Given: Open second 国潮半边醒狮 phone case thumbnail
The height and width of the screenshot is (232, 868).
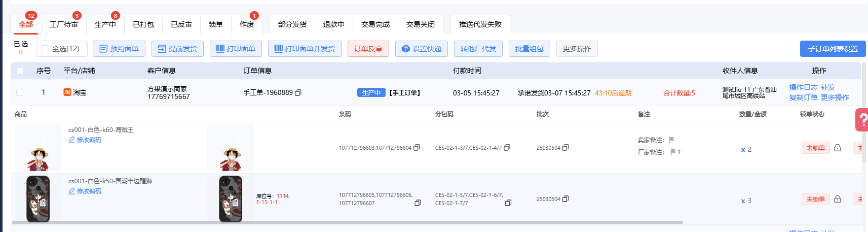Looking at the screenshot, I should coord(231,198).
